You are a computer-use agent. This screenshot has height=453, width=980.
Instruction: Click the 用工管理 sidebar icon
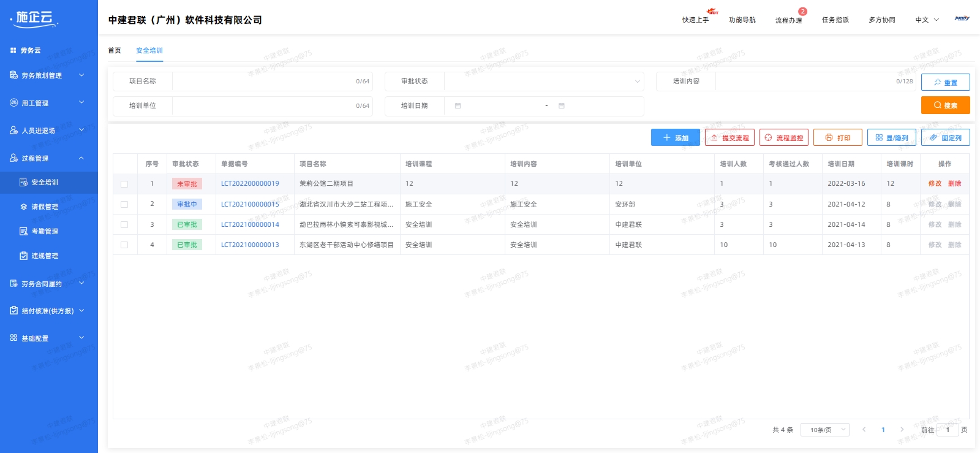13,102
